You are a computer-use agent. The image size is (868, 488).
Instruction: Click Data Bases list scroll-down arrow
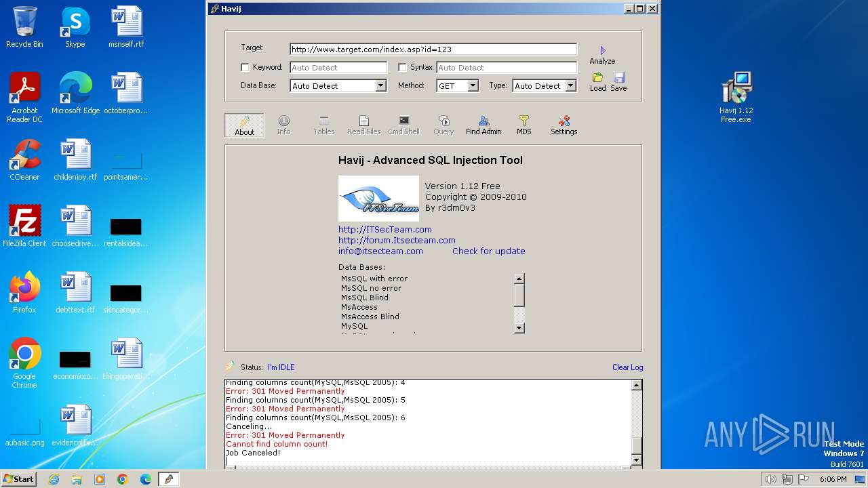pyautogui.click(x=519, y=328)
